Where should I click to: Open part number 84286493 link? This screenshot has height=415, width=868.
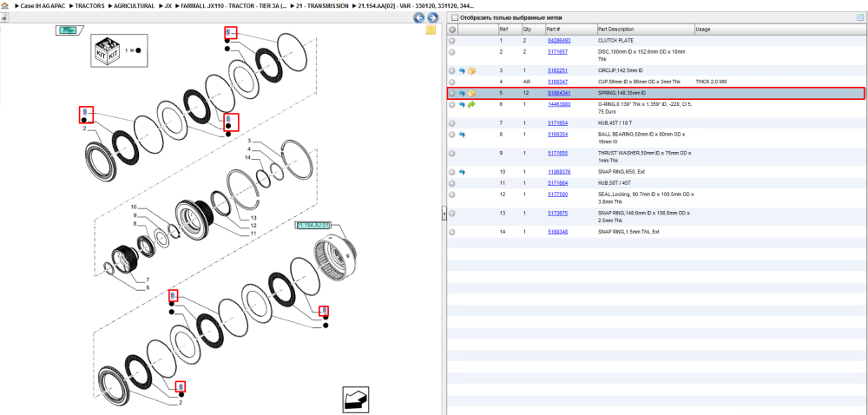tap(559, 41)
